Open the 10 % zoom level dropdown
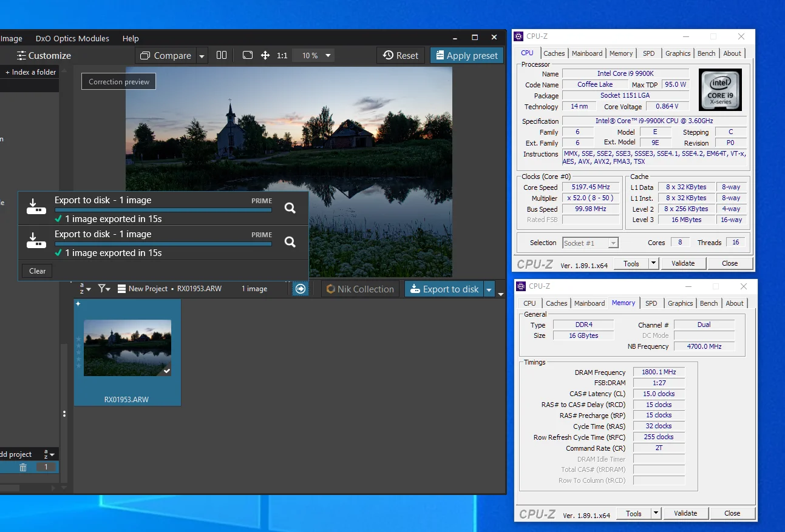Viewport: 785px width, 532px height. tap(313, 55)
